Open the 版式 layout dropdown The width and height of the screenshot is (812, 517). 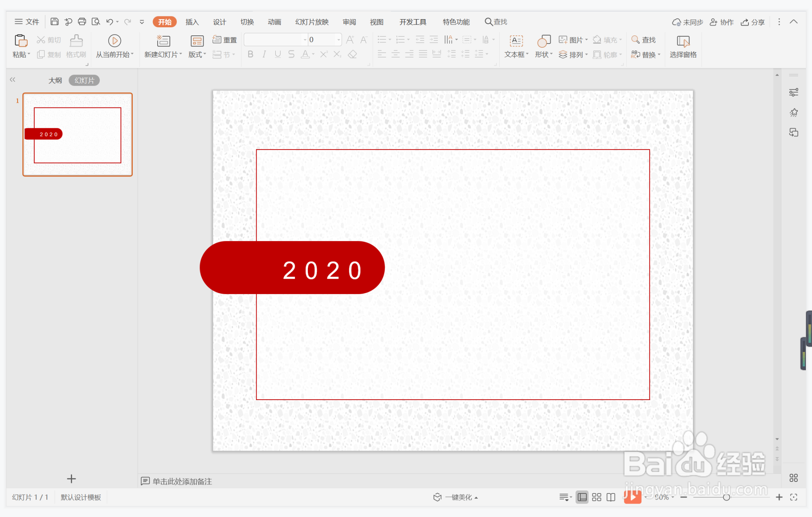(x=197, y=54)
